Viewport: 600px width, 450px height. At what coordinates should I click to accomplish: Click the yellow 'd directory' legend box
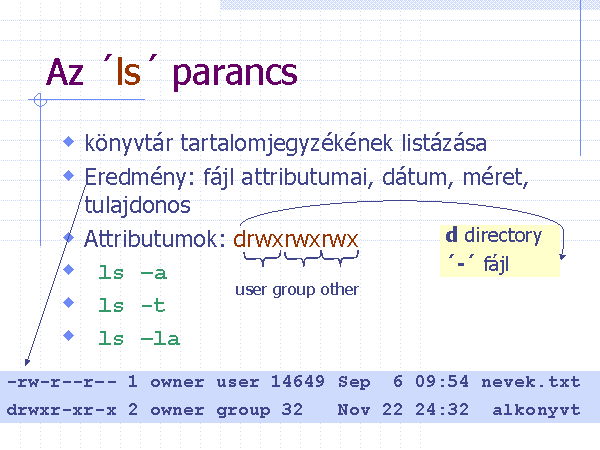coord(500,250)
